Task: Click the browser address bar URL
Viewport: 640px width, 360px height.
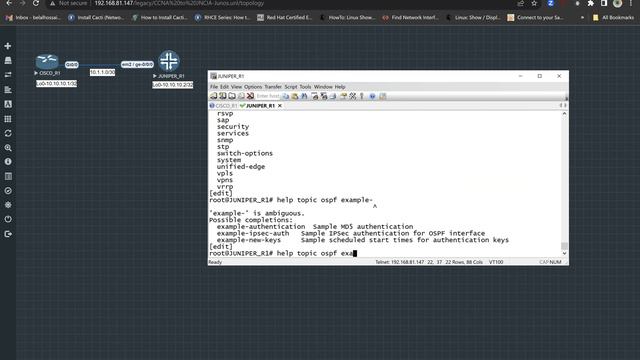Action: point(179,3)
